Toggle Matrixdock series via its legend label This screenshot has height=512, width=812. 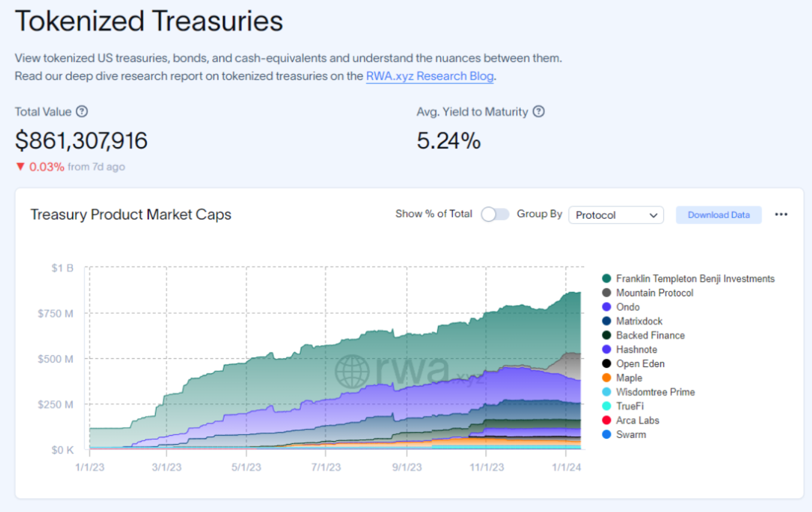pos(639,322)
